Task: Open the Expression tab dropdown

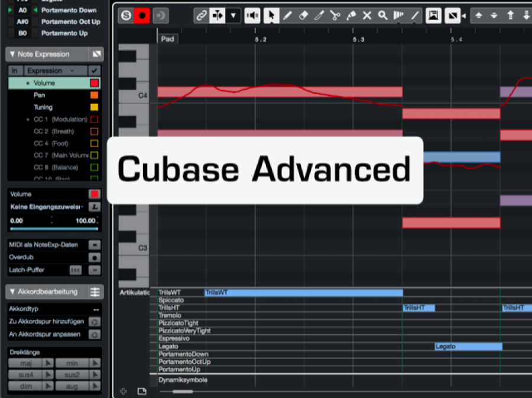Action: coord(72,70)
